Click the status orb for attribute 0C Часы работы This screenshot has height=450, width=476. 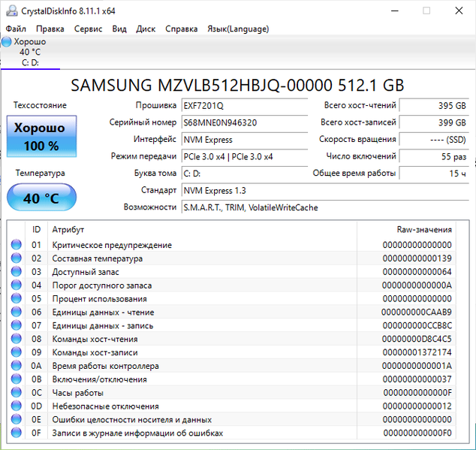pyautogui.click(x=16, y=392)
